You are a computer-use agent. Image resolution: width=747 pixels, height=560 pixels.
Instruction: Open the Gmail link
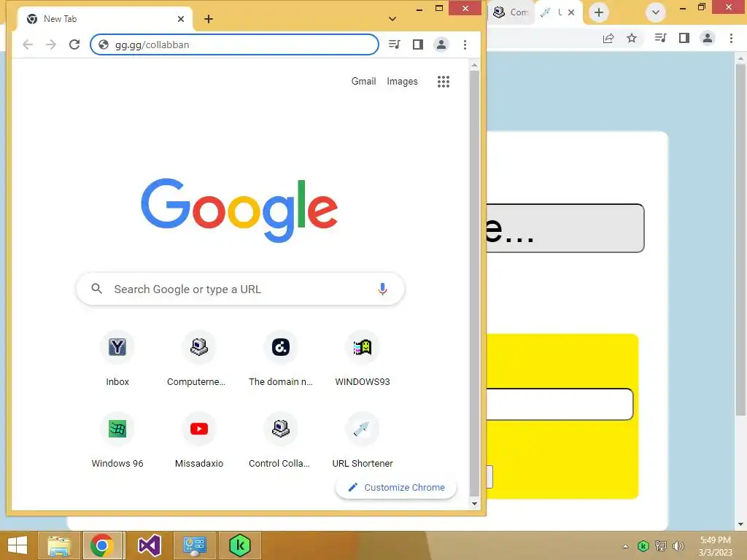coord(363,82)
